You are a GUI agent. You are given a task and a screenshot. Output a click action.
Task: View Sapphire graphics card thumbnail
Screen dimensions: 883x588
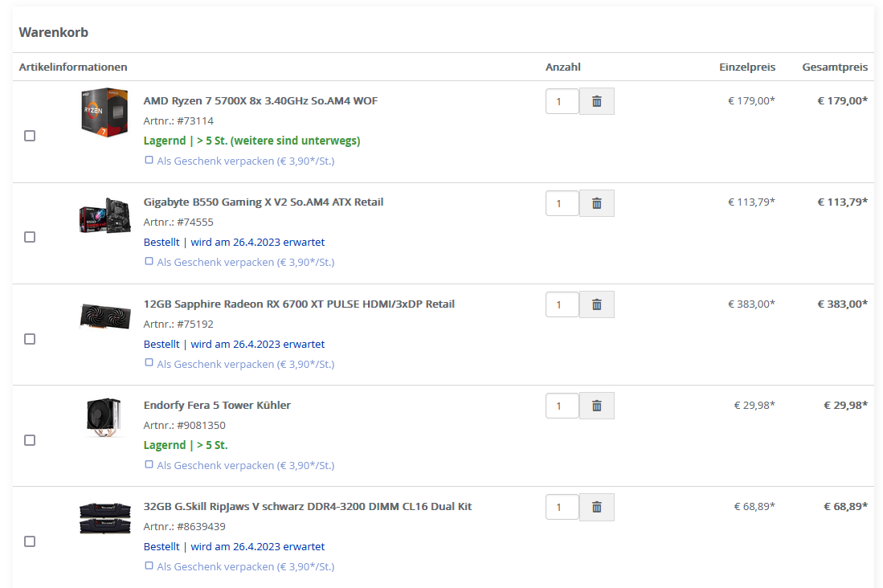click(104, 316)
